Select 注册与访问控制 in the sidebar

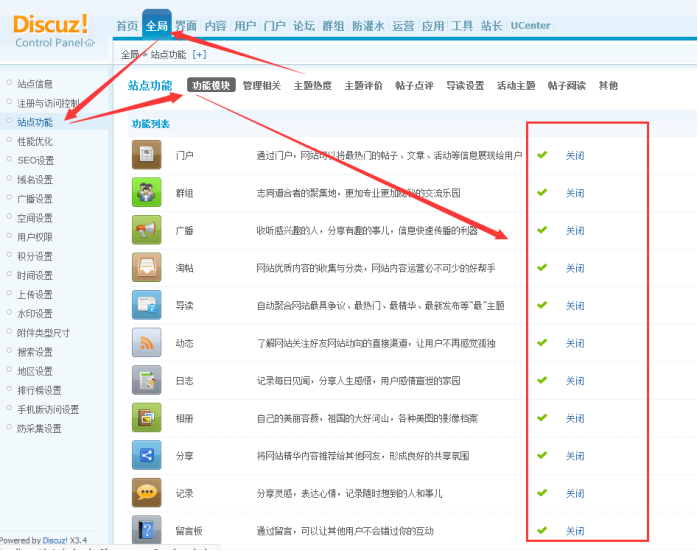point(48,103)
